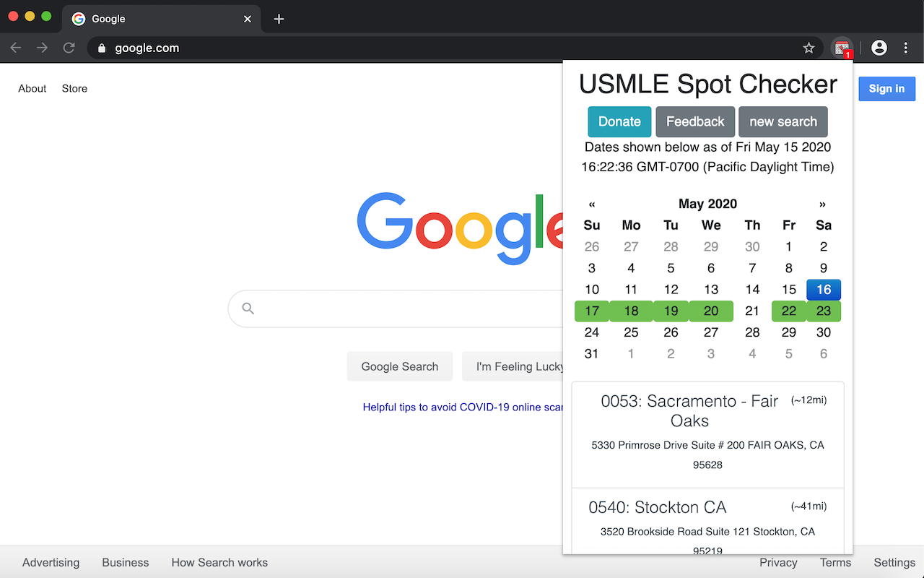This screenshot has height=578, width=924.
Task: Open the Chrome three-dot menu
Action: (x=906, y=48)
